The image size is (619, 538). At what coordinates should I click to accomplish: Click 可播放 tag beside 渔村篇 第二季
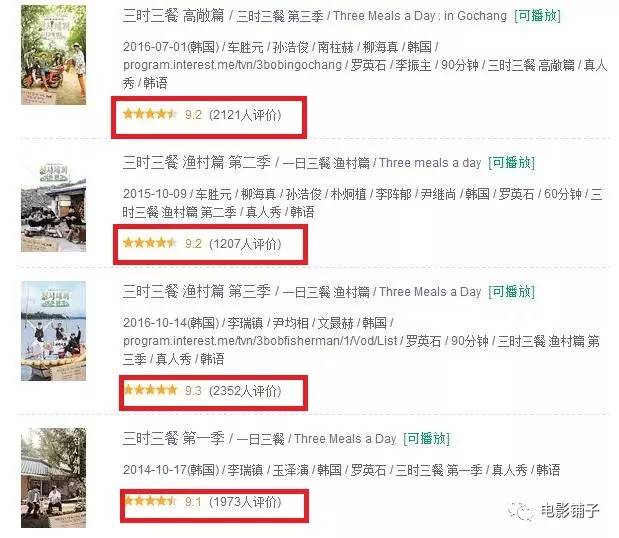click(x=512, y=163)
